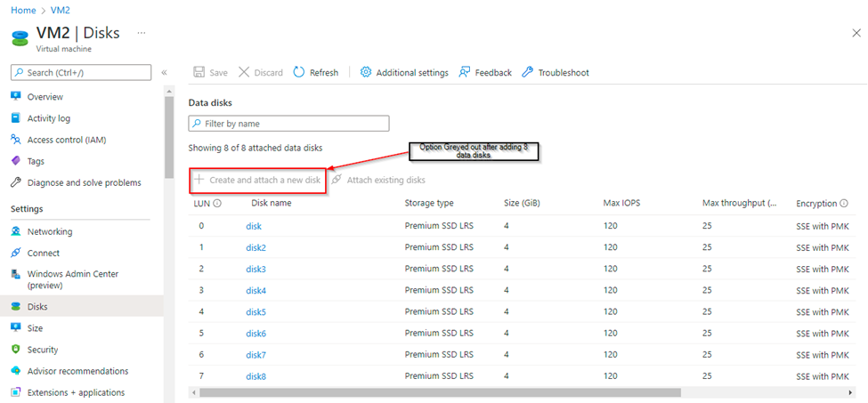Open Home breadcrumb link
The height and width of the screenshot is (403, 868).
(x=23, y=10)
